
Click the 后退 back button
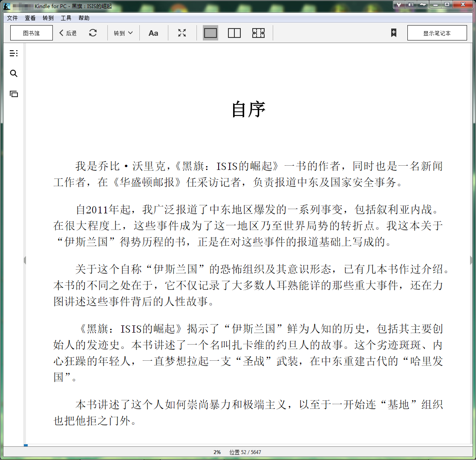tap(68, 33)
